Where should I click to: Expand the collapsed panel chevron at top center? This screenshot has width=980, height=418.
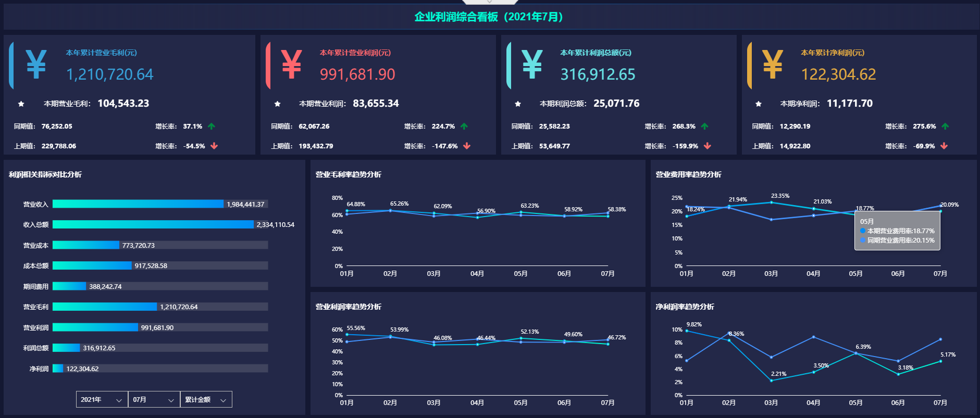tap(490, 2)
